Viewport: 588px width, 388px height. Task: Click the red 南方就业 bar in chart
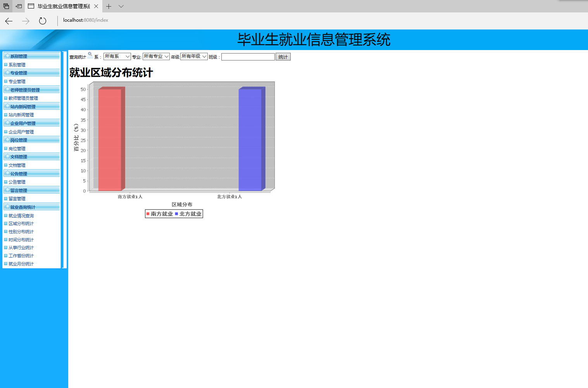[x=111, y=139]
